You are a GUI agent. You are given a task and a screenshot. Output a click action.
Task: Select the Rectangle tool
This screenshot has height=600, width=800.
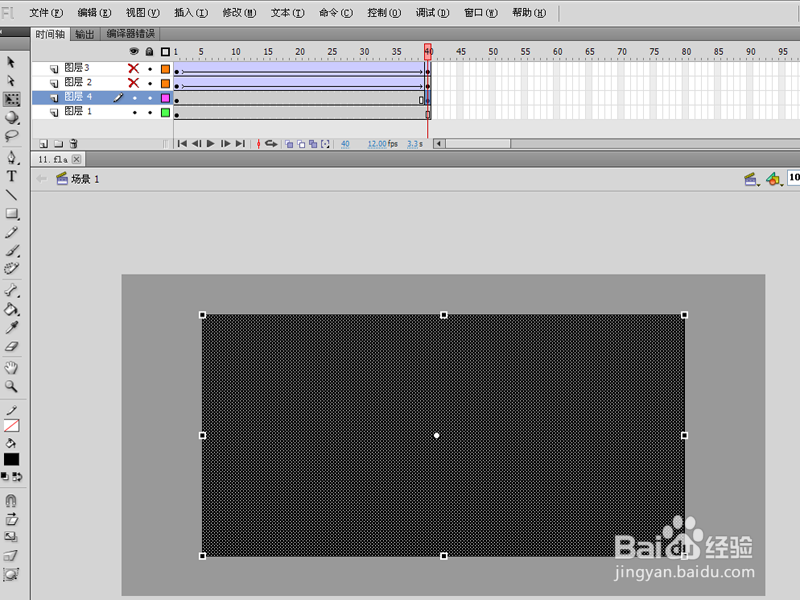click(x=11, y=214)
